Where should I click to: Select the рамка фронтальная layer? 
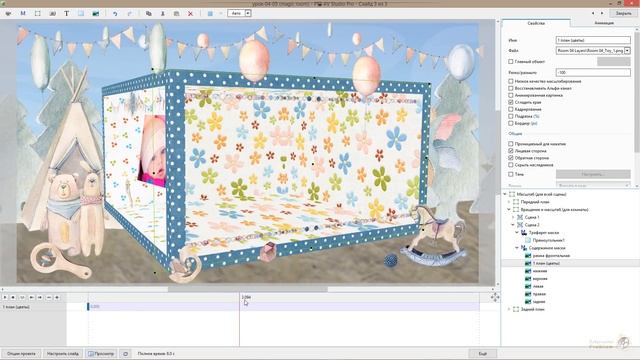551,256
